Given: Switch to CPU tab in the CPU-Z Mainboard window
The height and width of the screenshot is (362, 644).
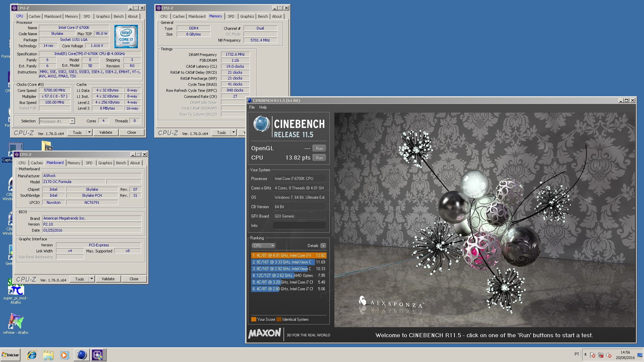Looking at the screenshot, I should (x=22, y=163).
